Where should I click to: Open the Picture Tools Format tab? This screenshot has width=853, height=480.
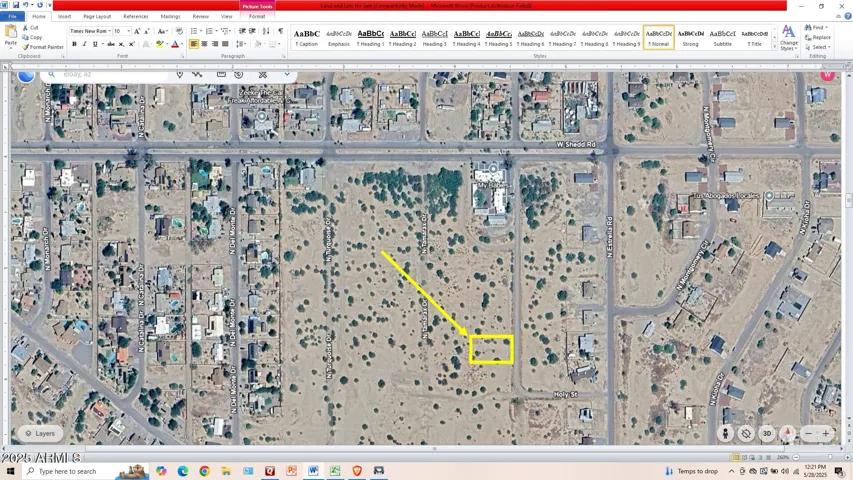(x=257, y=16)
